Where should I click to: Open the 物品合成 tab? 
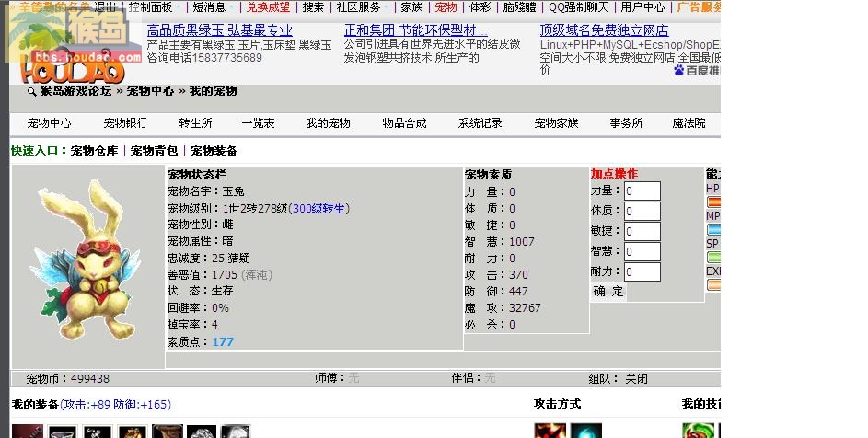point(405,123)
